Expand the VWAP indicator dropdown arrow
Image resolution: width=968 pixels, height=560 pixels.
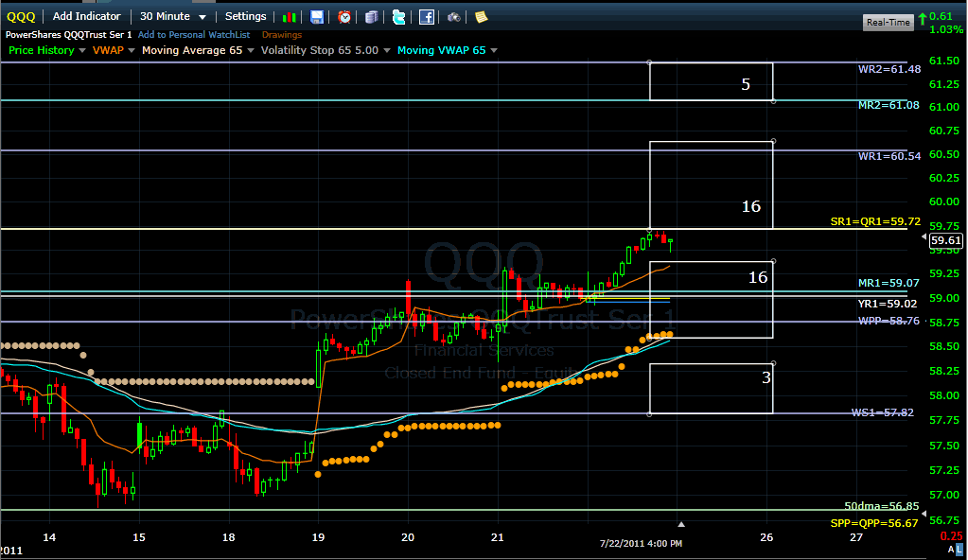point(131,51)
